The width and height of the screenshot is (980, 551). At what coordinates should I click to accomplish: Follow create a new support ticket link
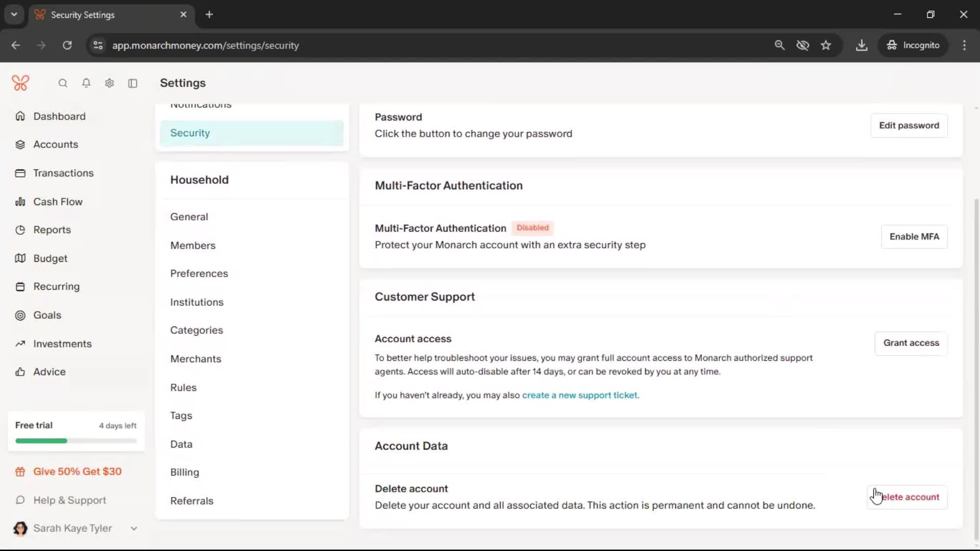click(580, 395)
